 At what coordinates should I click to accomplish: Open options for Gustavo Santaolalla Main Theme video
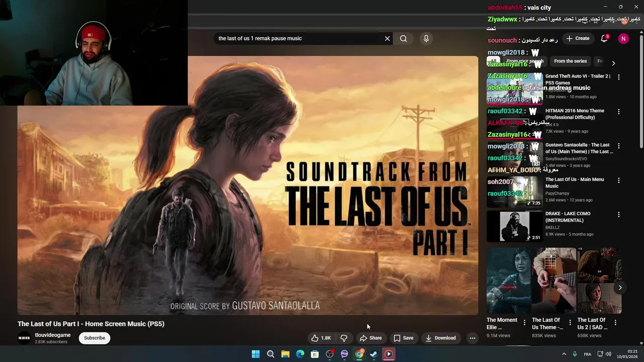619,146
